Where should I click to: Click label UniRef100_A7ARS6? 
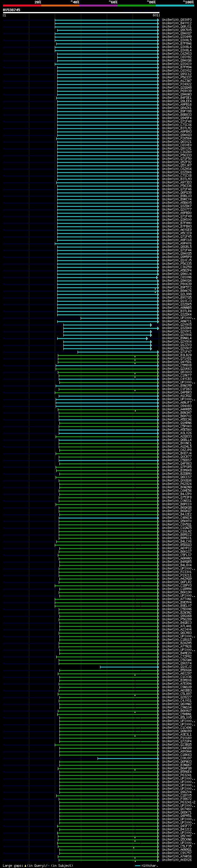pyautogui.click(x=176, y=856)
